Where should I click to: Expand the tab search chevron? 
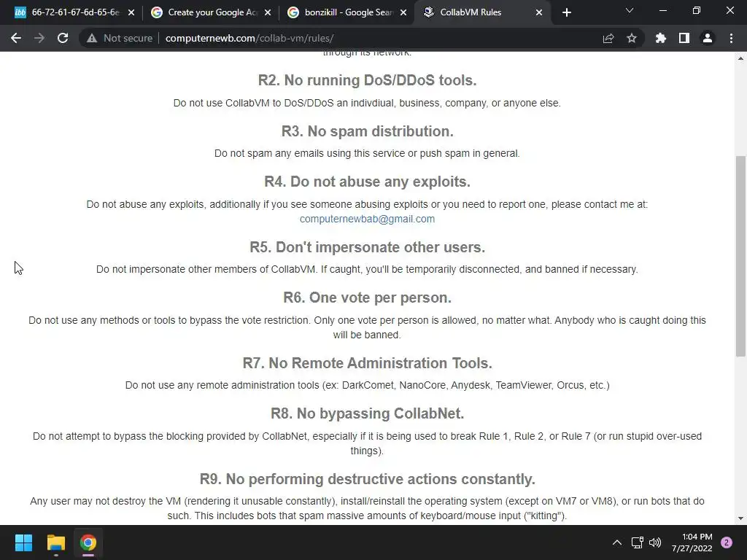[630, 10]
